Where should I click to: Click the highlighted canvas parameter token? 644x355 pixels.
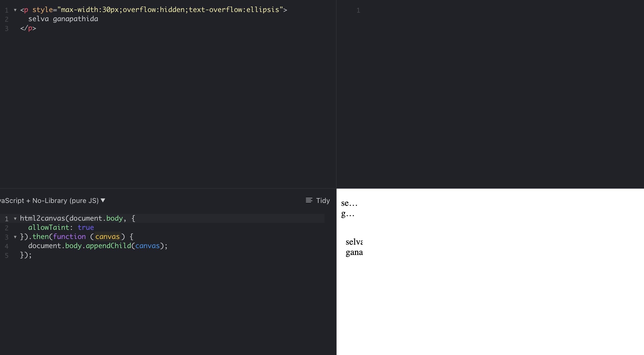click(x=107, y=237)
